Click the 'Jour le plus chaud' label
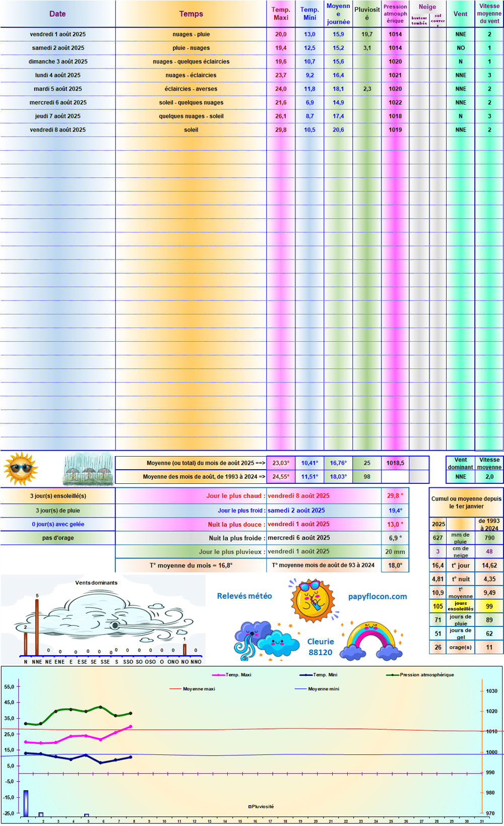The height and width of the screenshot is (826, 504). (235, 496)
